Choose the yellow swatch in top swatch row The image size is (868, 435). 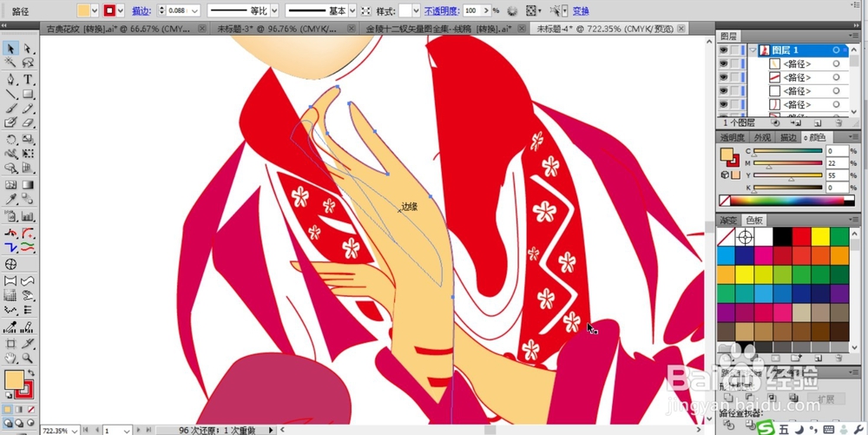(820, 237)
